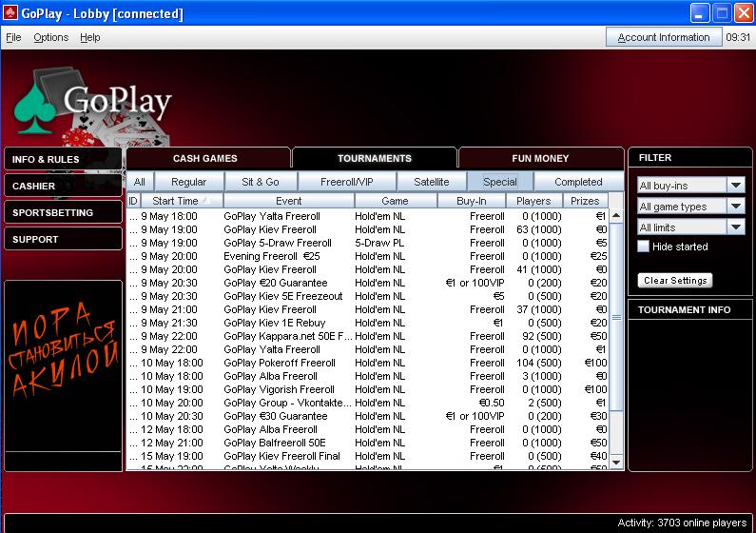Select GoPlay 5-Draw Freeroll row

tap(368, 243)
